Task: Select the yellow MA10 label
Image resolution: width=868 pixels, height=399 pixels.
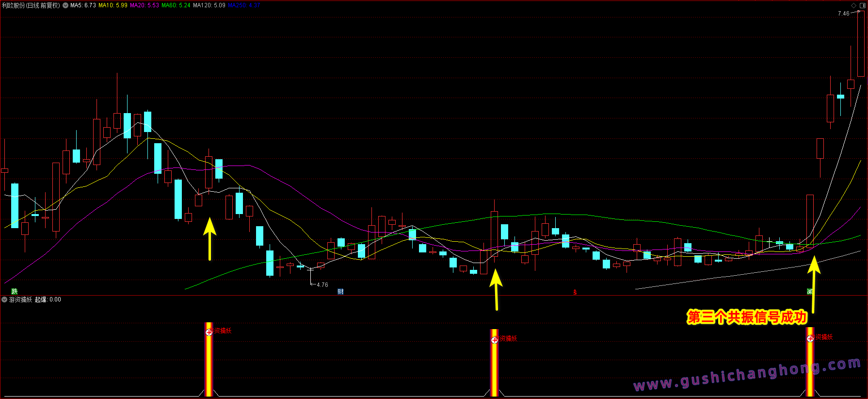Action: (x=113, y=5)
